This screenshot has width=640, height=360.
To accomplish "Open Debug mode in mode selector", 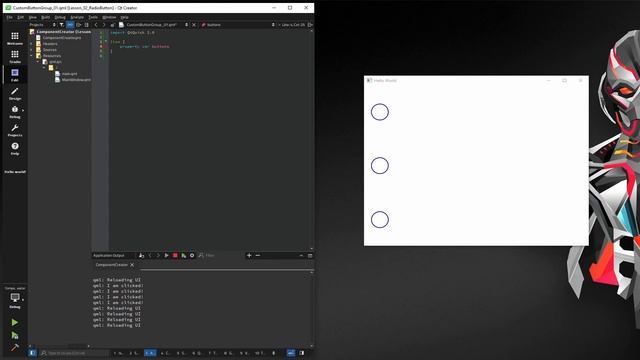I will click(15, 112).
